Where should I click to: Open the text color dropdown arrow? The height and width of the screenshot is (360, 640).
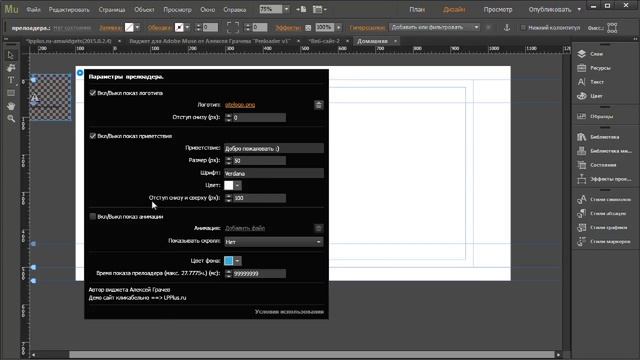click(x=237, y=185)
